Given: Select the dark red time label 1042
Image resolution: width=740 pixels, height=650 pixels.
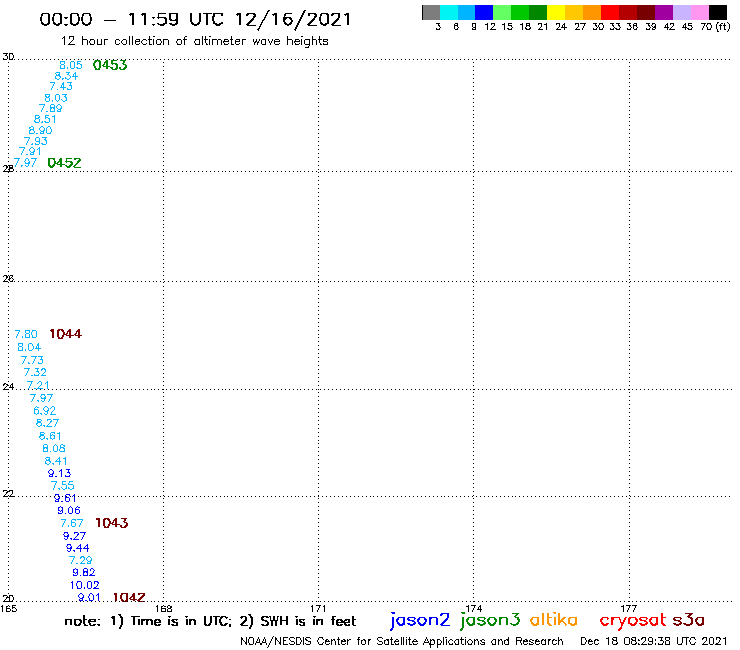Looking at the screenshot, I should point(129,598).
